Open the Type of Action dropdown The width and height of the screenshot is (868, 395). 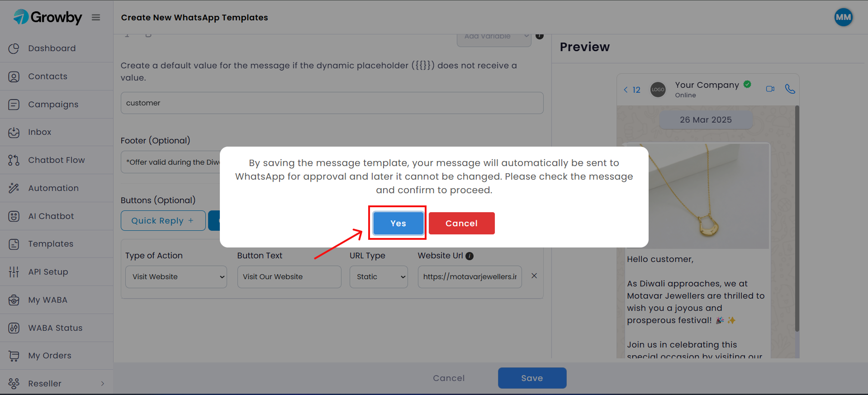[x=176, y=277]
